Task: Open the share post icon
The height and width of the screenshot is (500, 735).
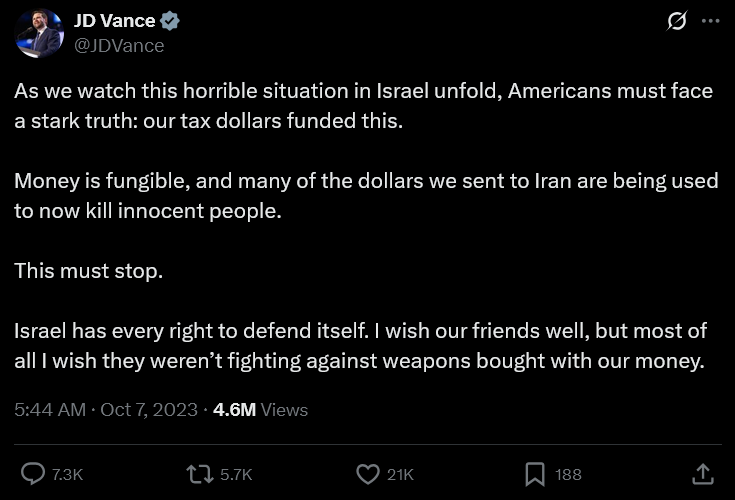Action: [703, 473]
